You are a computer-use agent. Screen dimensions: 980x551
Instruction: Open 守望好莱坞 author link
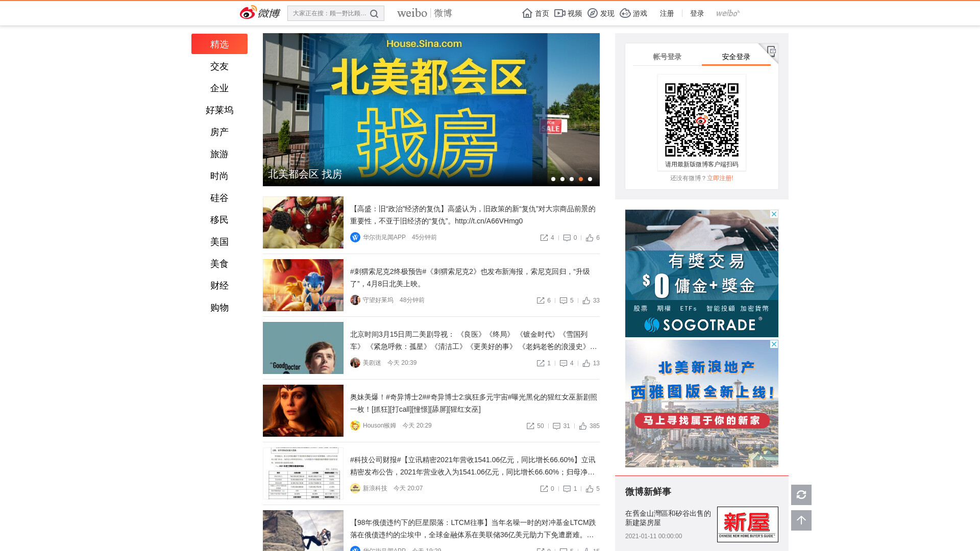[x=378, y=300]
